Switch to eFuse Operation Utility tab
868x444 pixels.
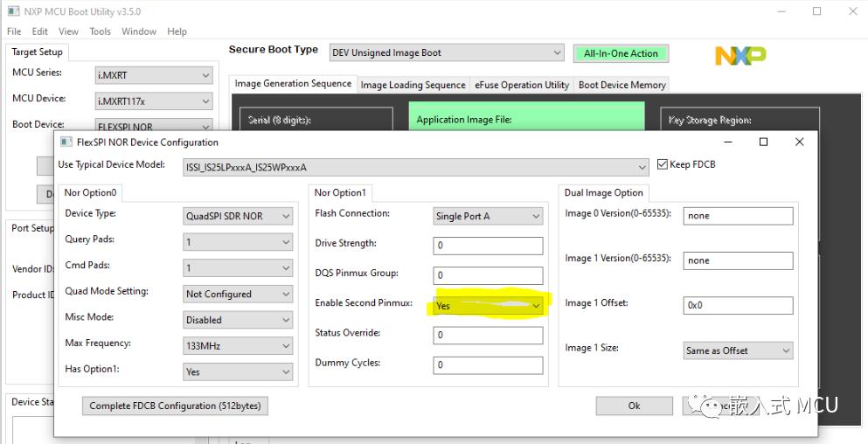(522, 85)
